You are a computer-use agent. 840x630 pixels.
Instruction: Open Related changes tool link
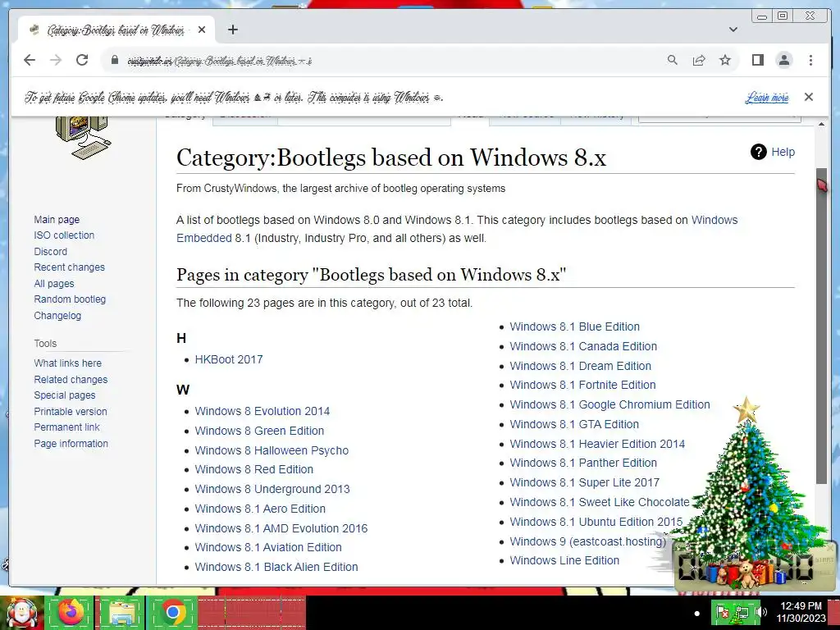71,379
